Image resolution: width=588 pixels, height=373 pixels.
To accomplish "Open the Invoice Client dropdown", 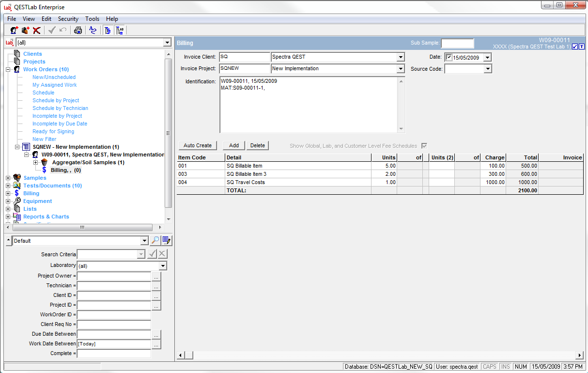I will point(401,57).
